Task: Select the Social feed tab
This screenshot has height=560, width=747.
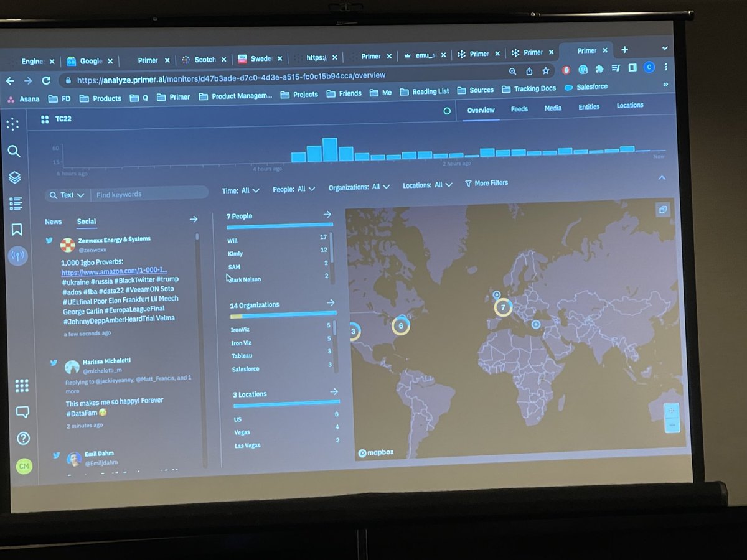Action: [x=87, y=221]
